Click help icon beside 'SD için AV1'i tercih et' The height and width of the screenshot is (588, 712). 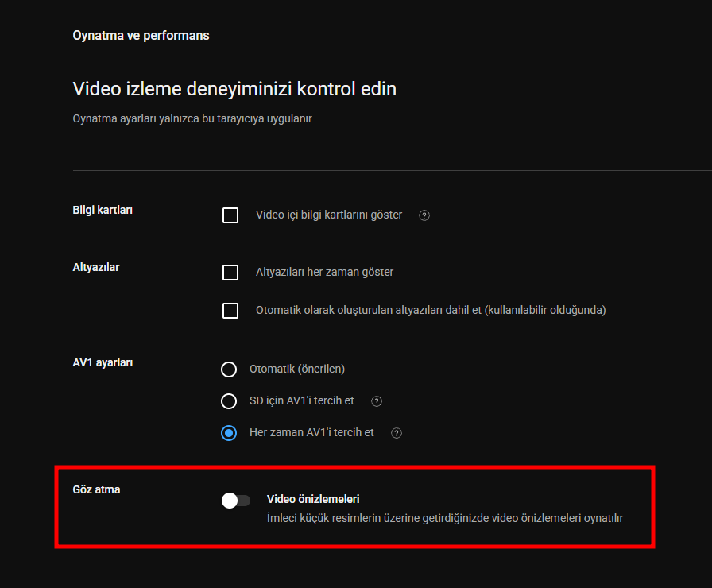377,401
